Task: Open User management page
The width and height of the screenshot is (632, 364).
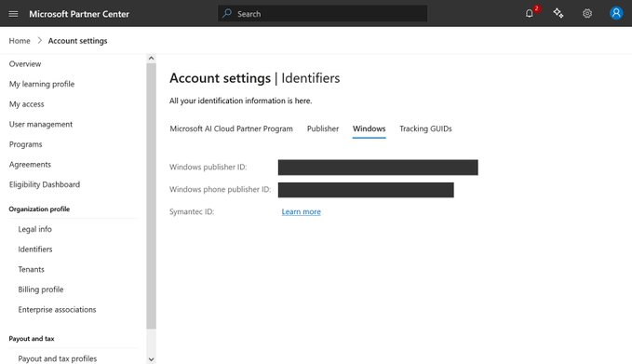Action: (41, 124)
